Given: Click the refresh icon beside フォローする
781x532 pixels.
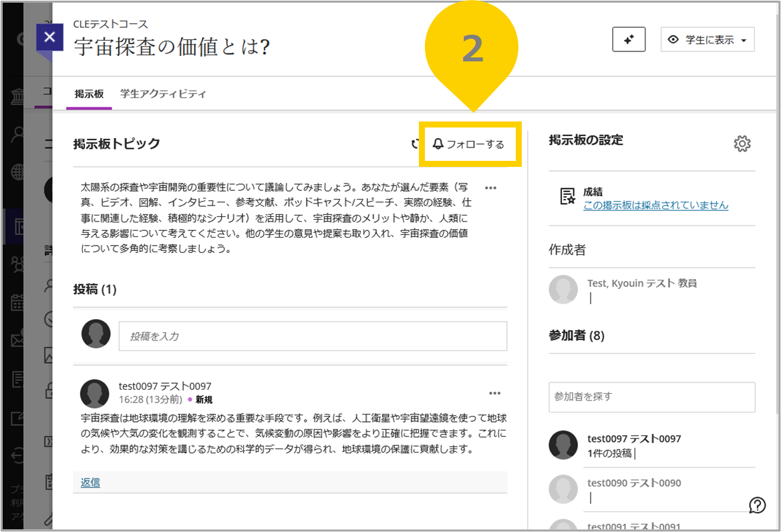Looking at the screenshot, I should [x=415, y=144].
